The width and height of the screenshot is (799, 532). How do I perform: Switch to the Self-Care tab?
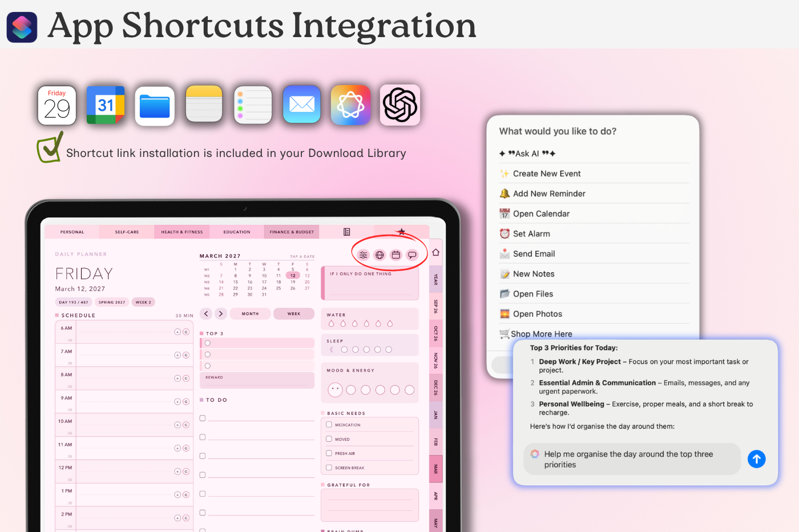tap(127, 232)
